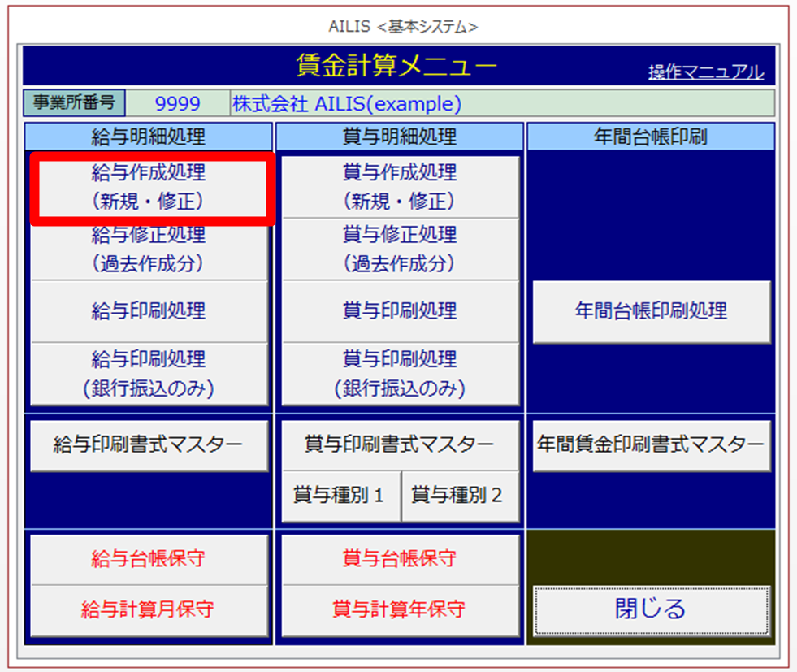Open 給与計算月保守
The width and height of the screenshot is (797, 672).
click(x=149, y=610)
